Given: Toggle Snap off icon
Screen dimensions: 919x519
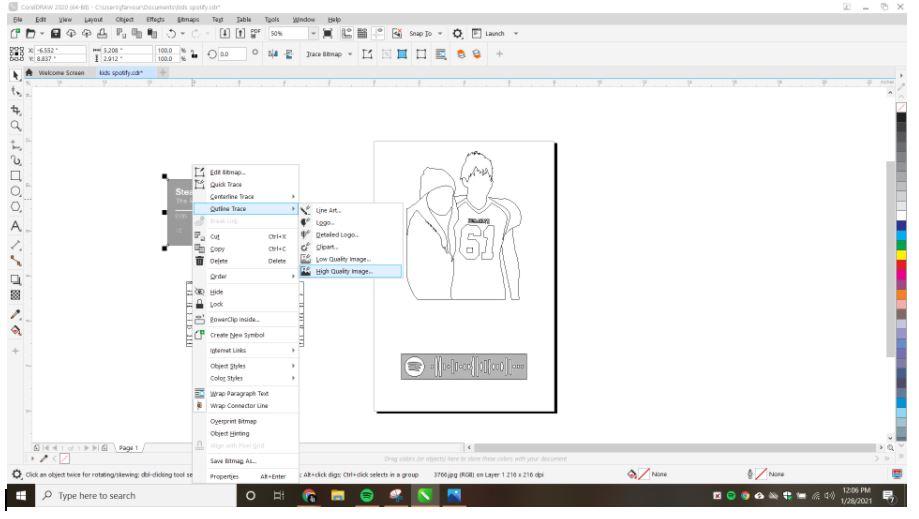Looking at the screenshot, I should [x=397, y=33].
